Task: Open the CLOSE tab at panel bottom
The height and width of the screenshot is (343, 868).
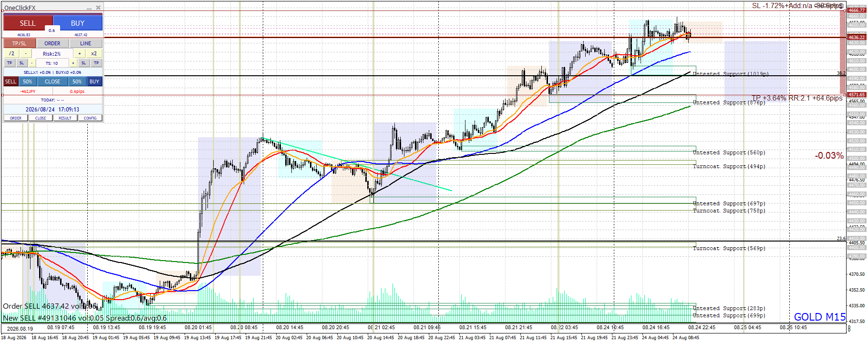Action: click(x=41, y=118)
